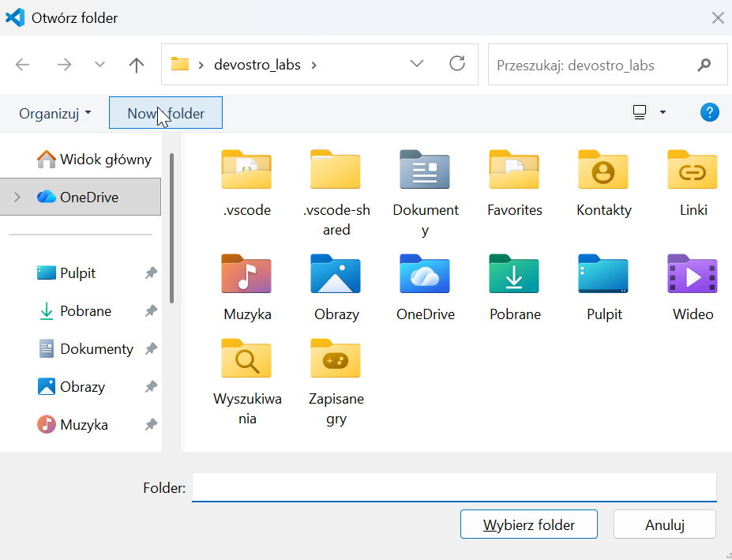Expand the address bar history dropdown
The width and height of the screenshot is (732, 560).
click(416, 63)
